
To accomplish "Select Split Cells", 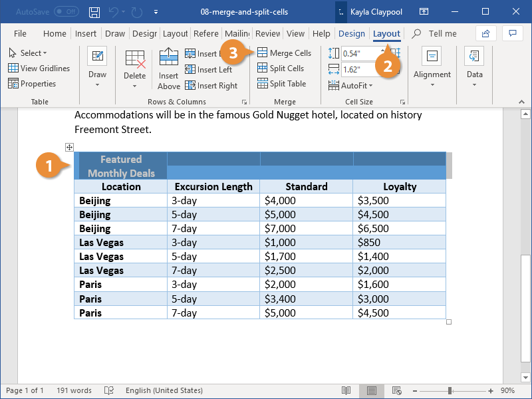I will point(283,68).
